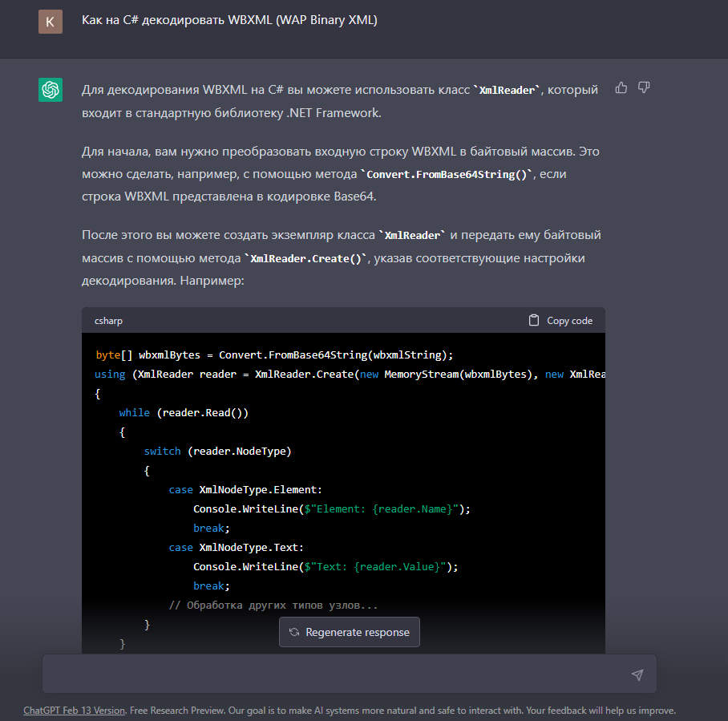The height and width of the screenshot is (721, 728).
Task: Click the switch (reader.NodeType) code line
Action: pos(217,451)
